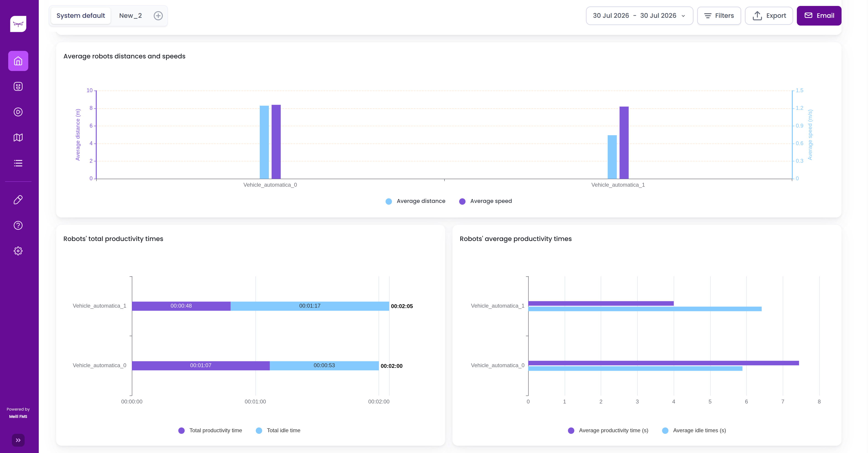Open the robots face icon in sidebar
The height and width of the screenshot is (453, 868).
coord(18,86)
